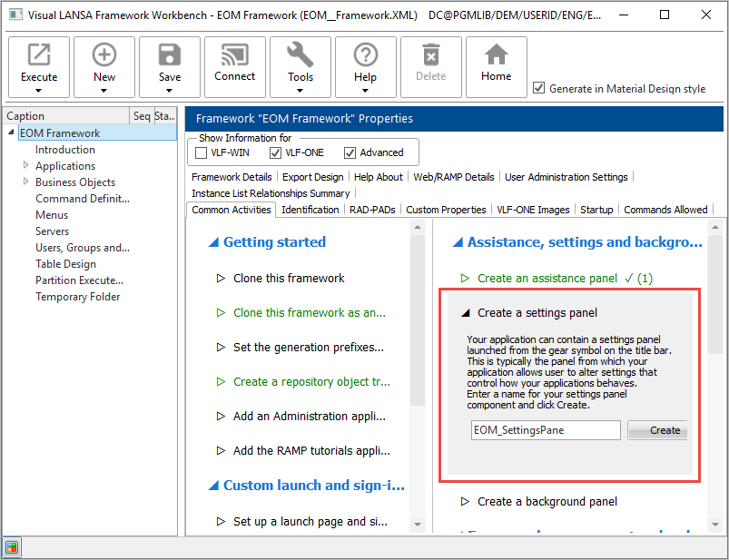Open the Help dropdown arrow
729x560 pixels.
(366, 91)
